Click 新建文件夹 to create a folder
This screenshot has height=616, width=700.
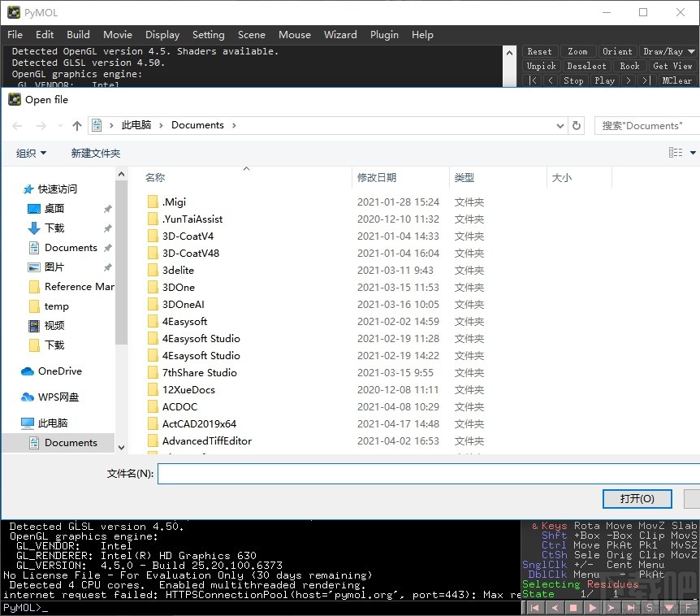tap(96, 154)
